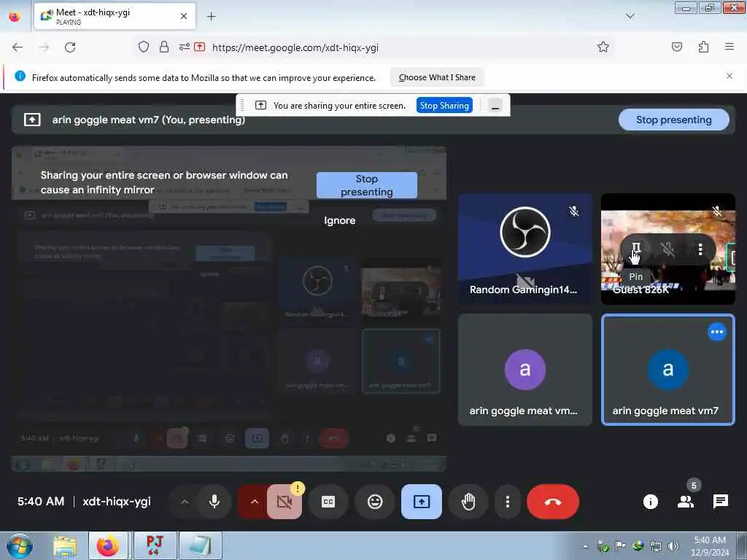747x560 pixels.
Task: Open the site permissions icon in address bar
Action: pos(185,47)
